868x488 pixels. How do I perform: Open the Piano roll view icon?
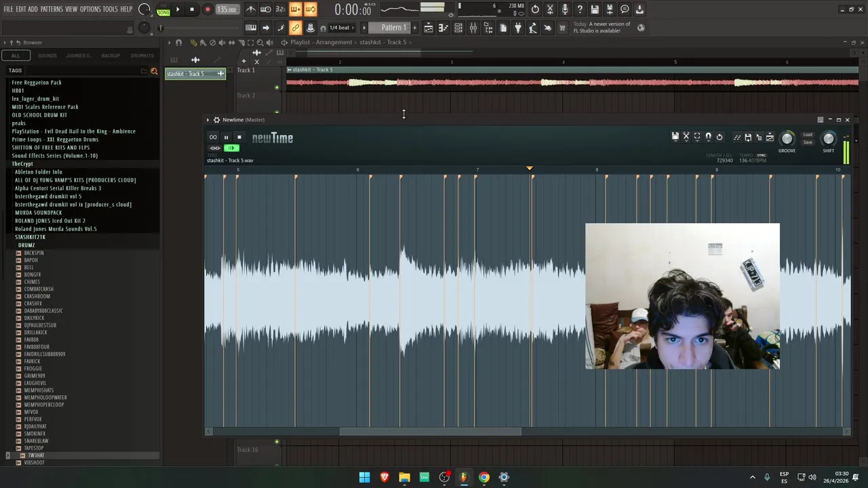(443, 28)
